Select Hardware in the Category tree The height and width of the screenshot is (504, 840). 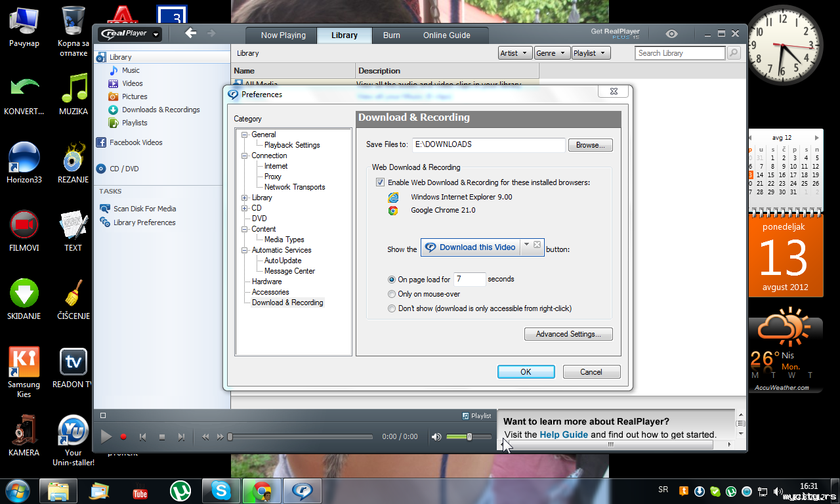pyautogui.click(x=266, y=282)
